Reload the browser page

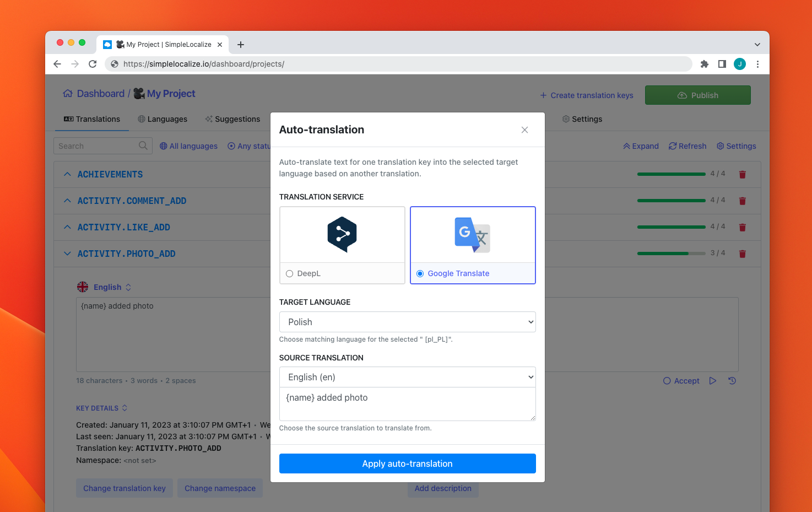click(93, 64)
